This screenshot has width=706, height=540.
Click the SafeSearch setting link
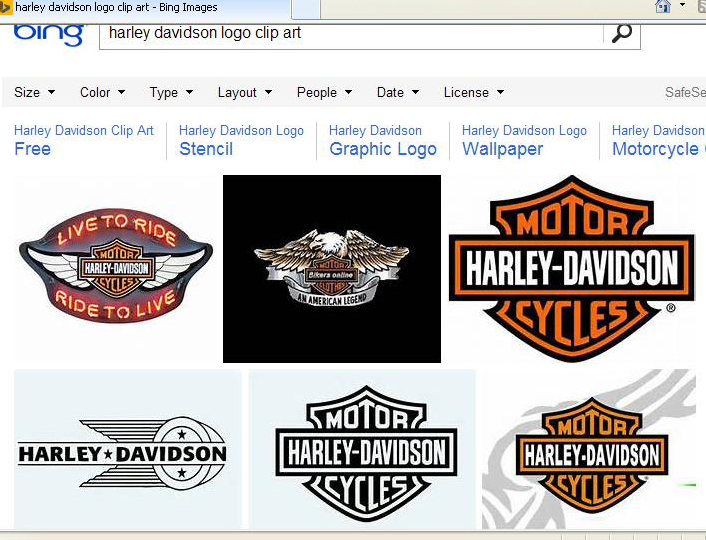point(685,92)
